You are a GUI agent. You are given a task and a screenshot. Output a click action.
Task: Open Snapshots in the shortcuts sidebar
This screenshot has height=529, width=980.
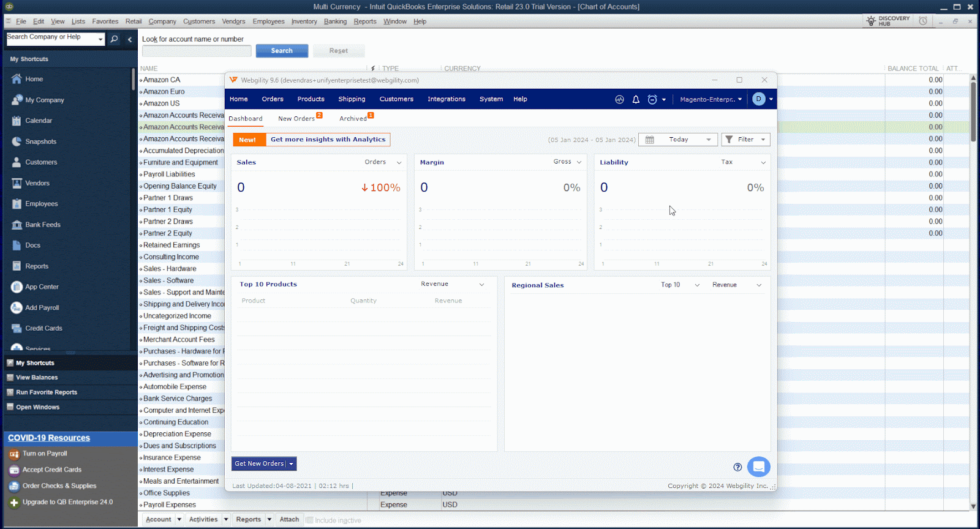(40, 141)
